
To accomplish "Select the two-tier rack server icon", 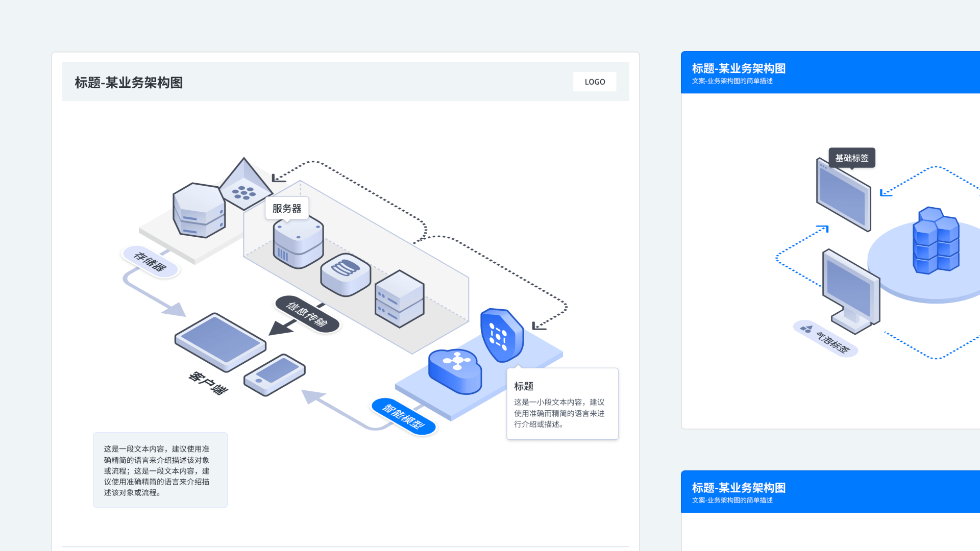I will pyautogui.click(x=399, y=299).
